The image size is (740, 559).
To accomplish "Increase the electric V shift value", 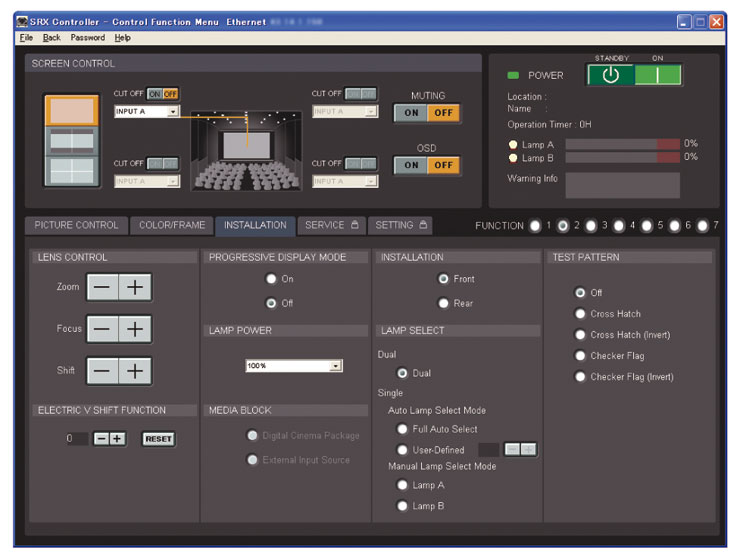I will (x=118, y=439).
